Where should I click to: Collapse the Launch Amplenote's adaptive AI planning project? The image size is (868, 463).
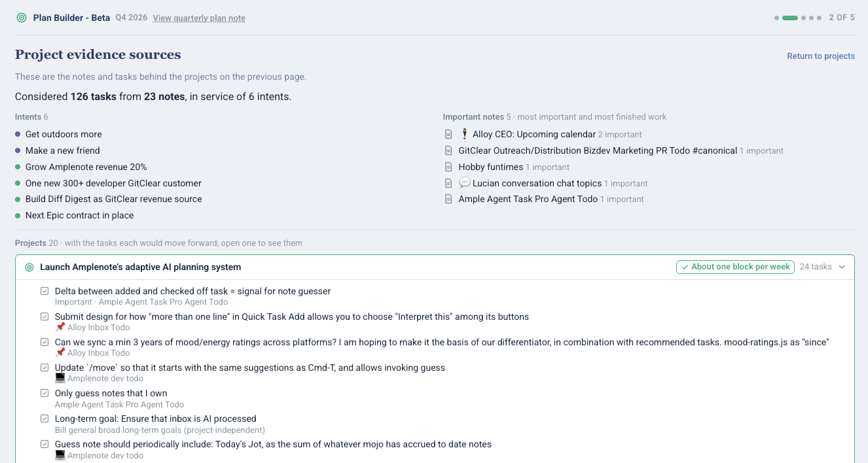435,267
